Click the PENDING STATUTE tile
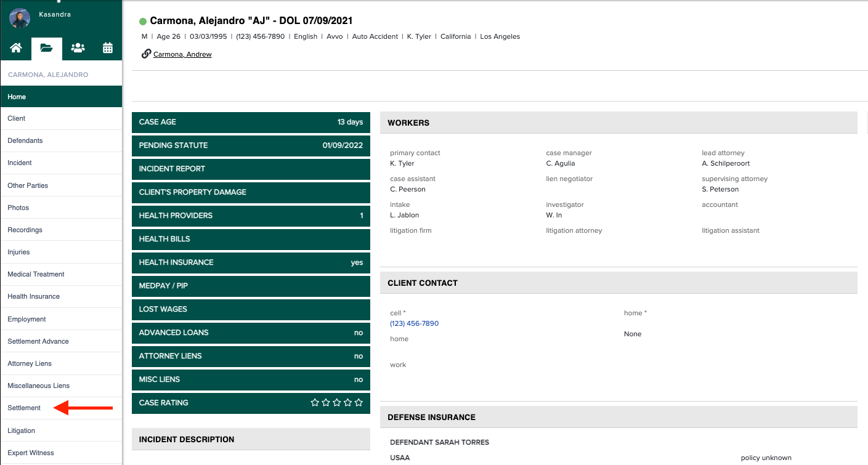The height and width of the screenshot is (465, 868). [x=251, y=145]
